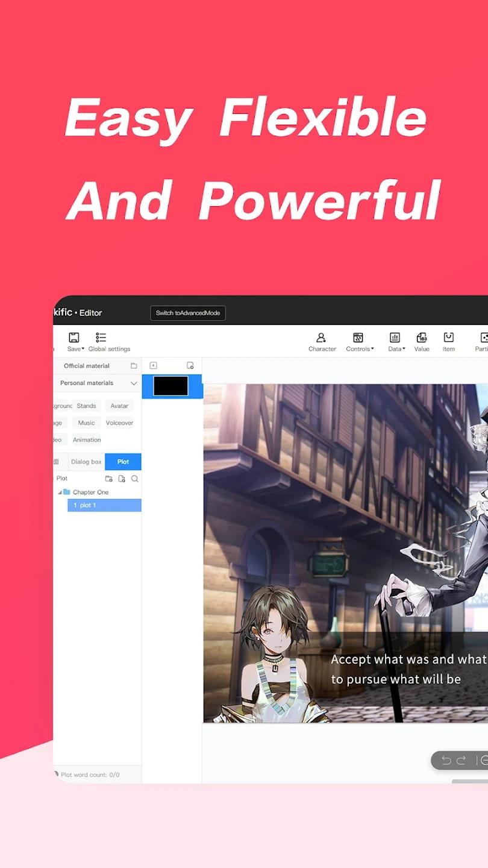Open the Save dropdown
Viewport: 488px width, 868px height.
coord(75,341)
